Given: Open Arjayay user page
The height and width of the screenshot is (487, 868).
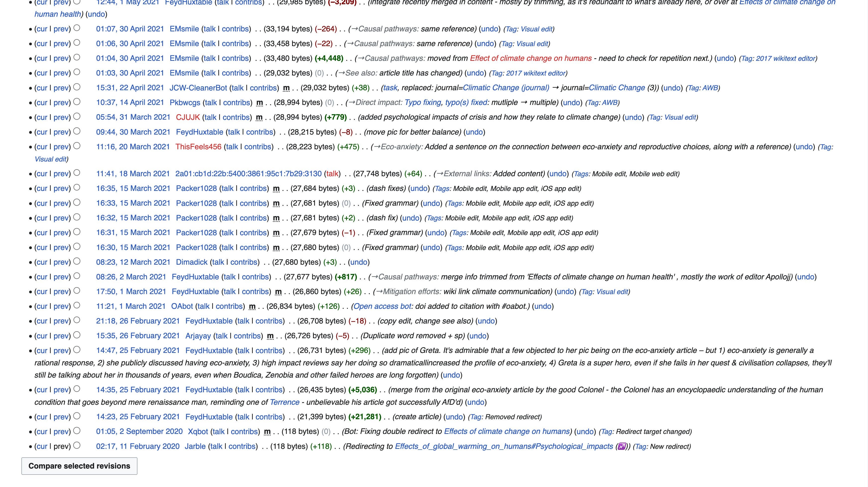Looking at the screenshot, I should tap(198, 336).
